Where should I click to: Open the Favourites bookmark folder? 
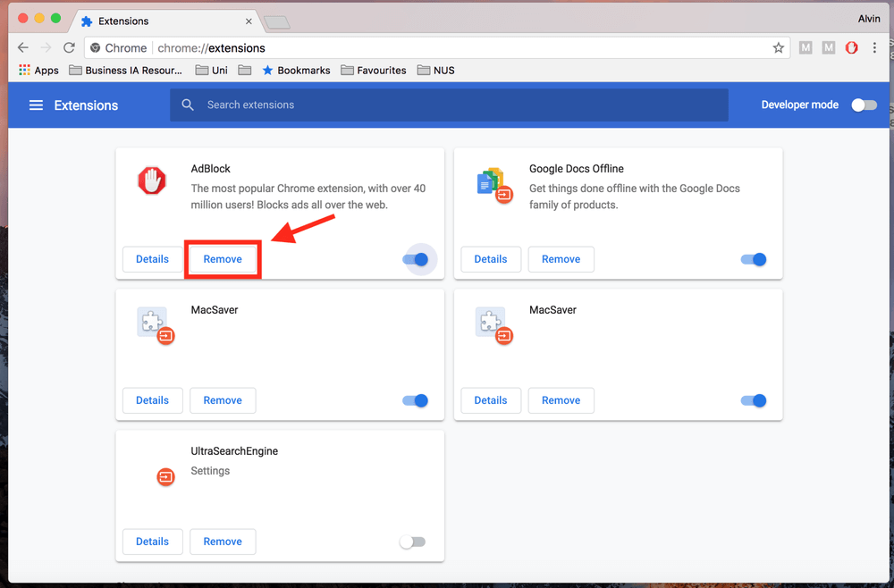point(374,71)
